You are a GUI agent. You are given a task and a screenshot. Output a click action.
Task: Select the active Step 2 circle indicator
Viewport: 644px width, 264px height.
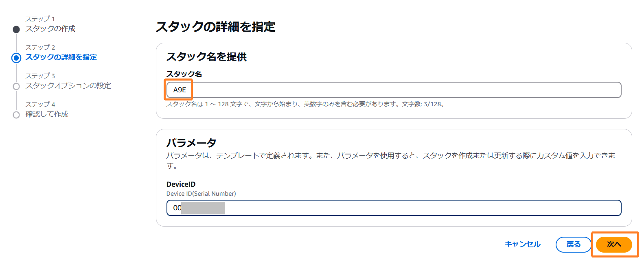tap(16, 58)
